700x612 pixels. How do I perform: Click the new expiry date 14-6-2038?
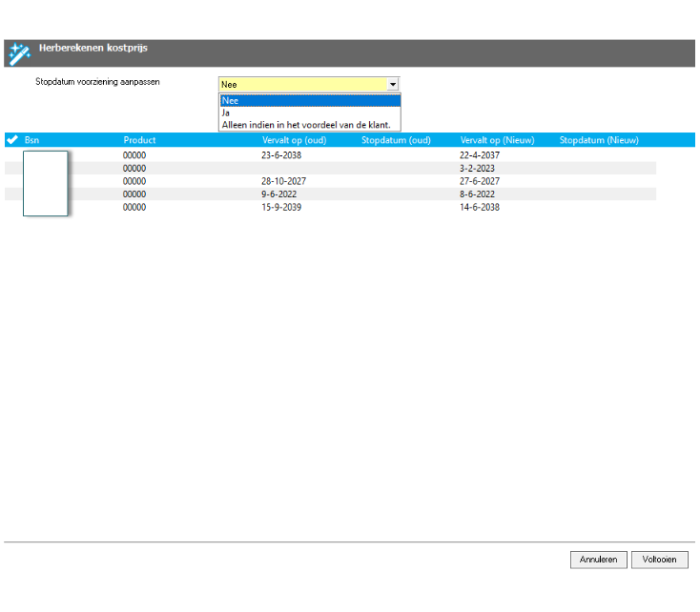pyautogui.click(x=479, y=208)
